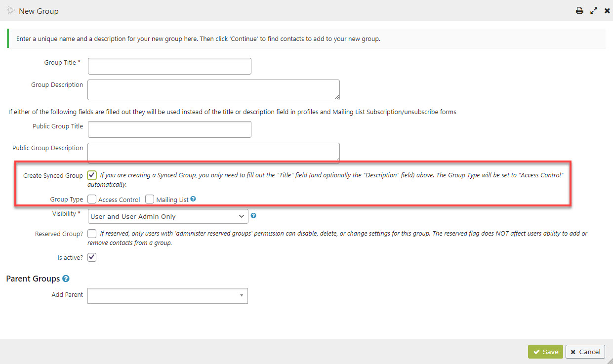Click the Is active? label
The image size is (613, 364).
[x=70, y=257]
